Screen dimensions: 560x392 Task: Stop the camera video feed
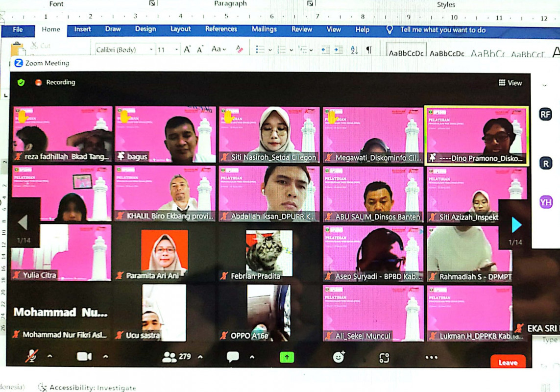click(83, 357)
